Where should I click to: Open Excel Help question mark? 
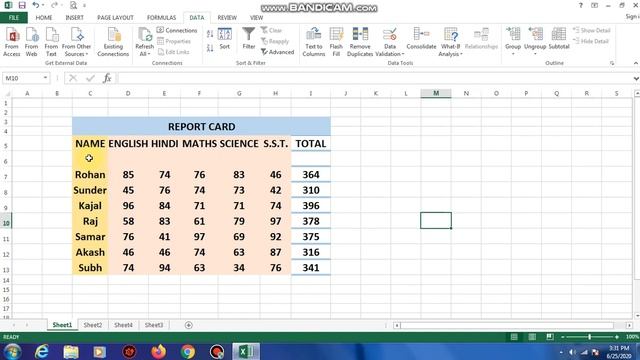(x=580, y=5)
